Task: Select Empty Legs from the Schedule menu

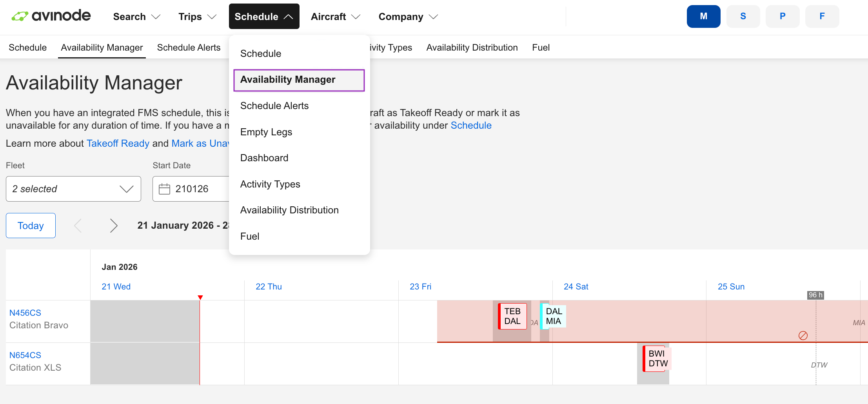Action: click(266, 132)
